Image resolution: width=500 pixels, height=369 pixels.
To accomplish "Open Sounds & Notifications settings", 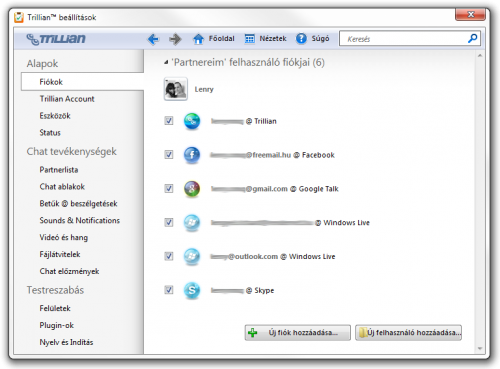I will (80, 220).
